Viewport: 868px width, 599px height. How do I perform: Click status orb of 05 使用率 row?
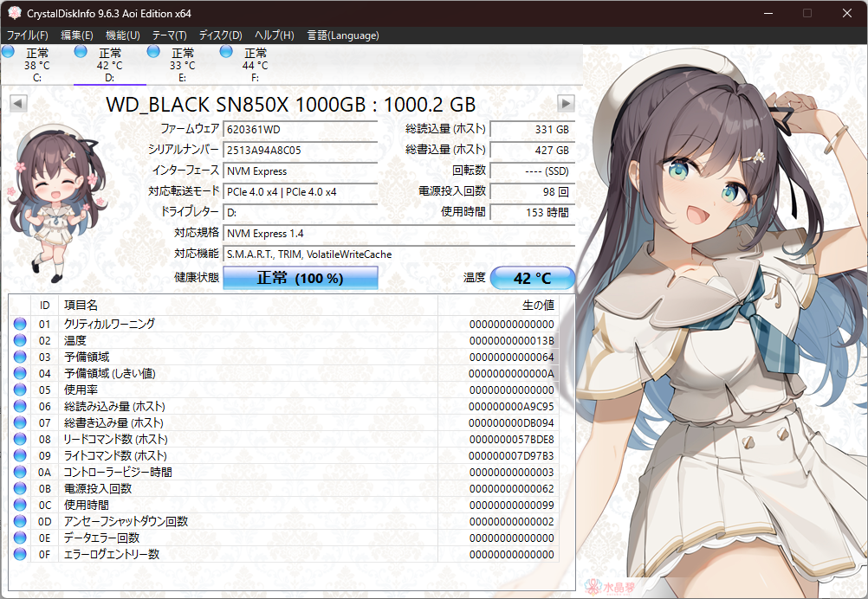20,390
